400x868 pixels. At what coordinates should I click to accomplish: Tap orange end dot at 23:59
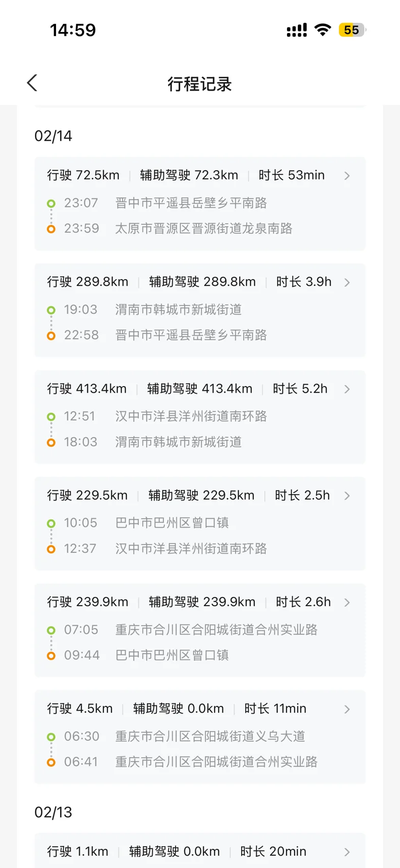(x=51, y=229)
